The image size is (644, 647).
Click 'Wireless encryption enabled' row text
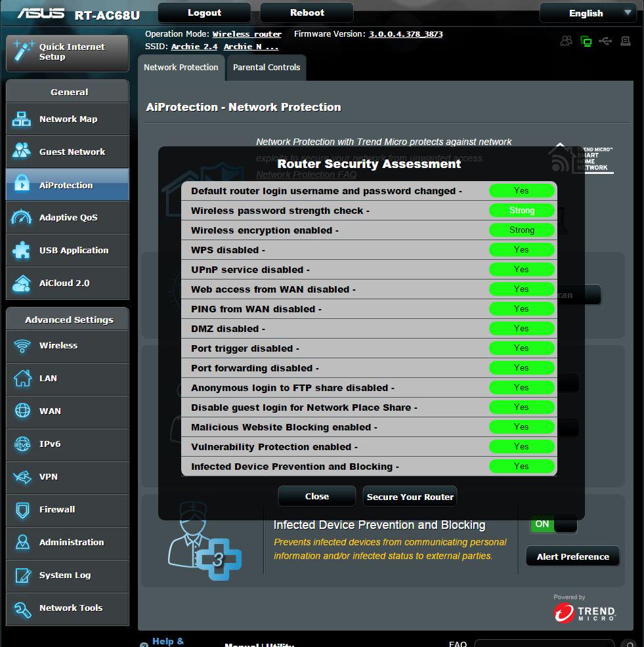tap(261, 230)
